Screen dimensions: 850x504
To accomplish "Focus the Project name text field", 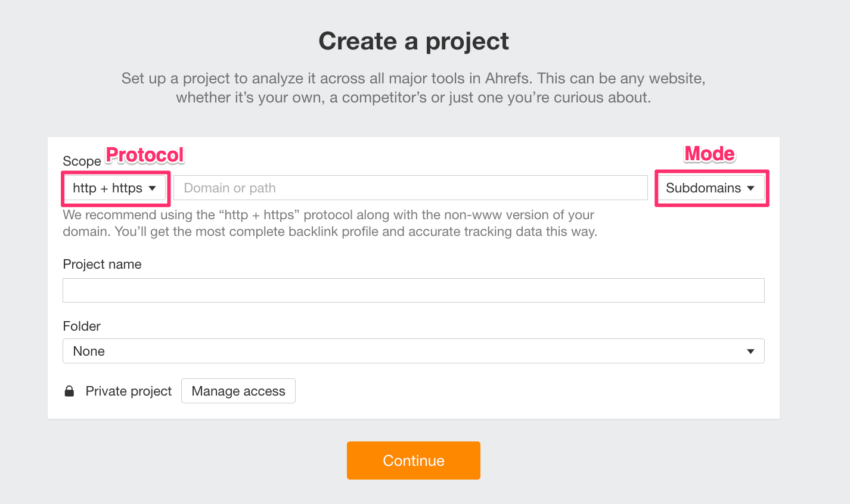I will [413, 291].
